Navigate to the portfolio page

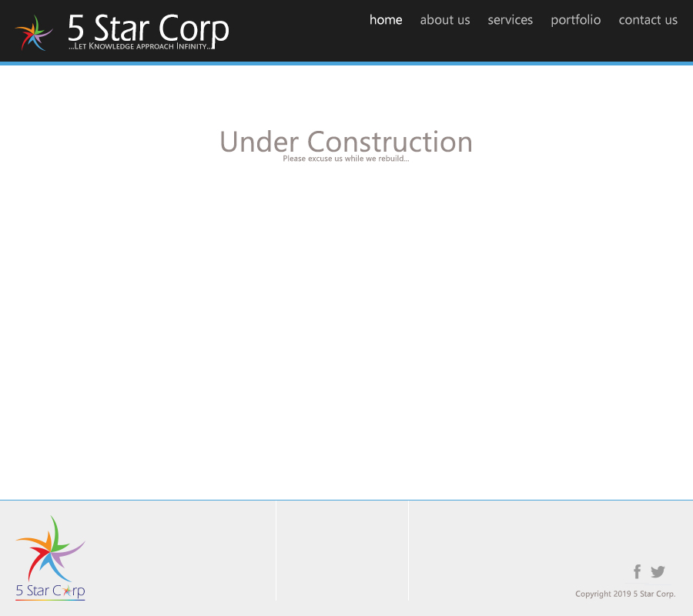(x=576, y=20)
